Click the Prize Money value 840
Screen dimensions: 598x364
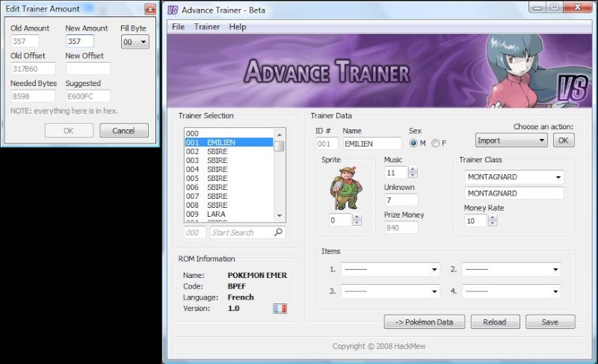tap(401, 227)
